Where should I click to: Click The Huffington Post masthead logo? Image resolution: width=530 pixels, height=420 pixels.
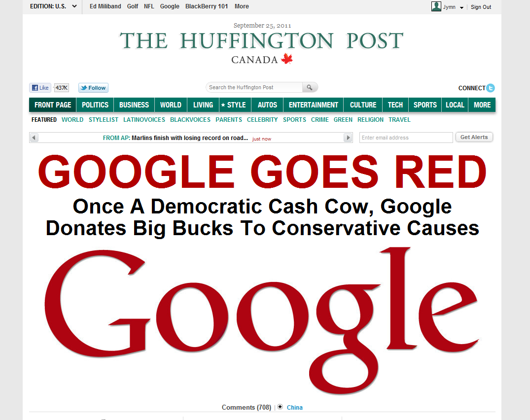pyautogui.click(x=262, y=41)
